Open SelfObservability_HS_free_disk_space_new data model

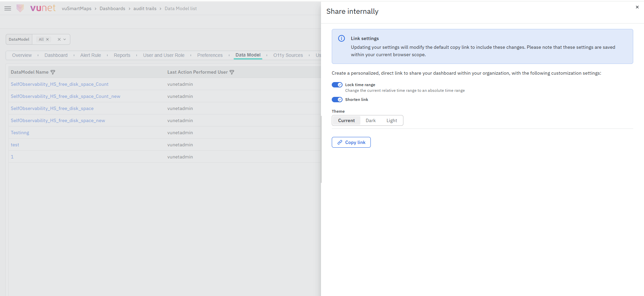58,120
